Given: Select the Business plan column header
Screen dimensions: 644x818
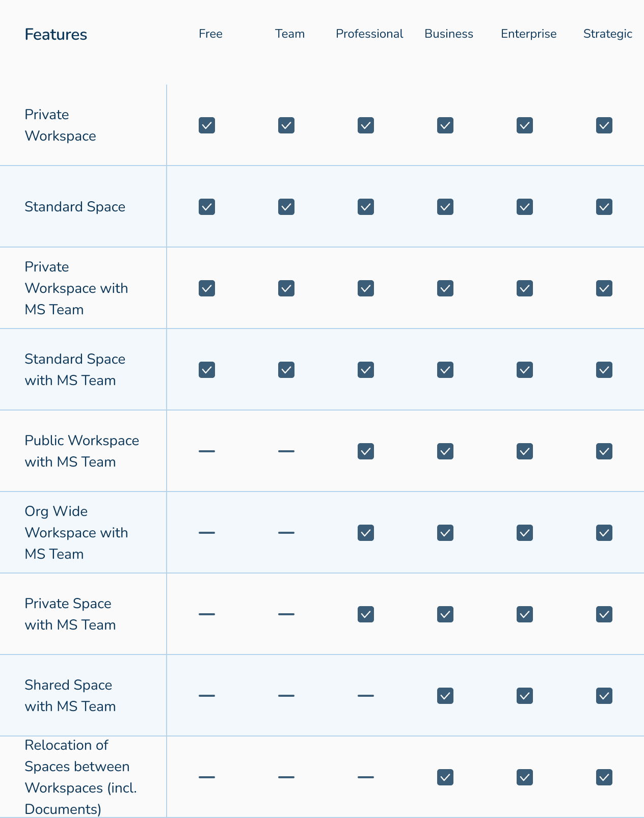Looking at the screenshot, I should [449, 34].
